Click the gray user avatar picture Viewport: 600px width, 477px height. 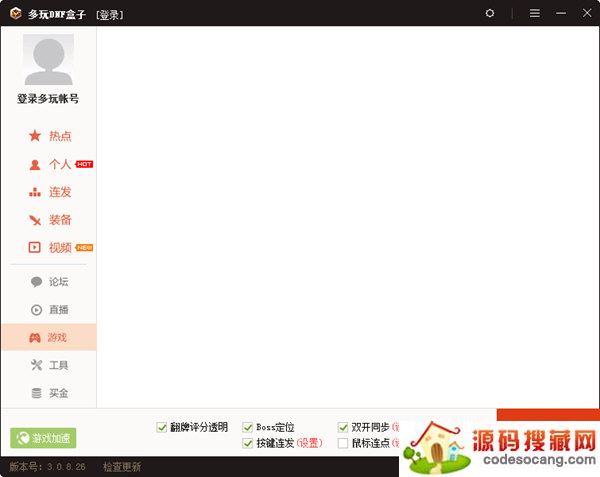click(49, 59)
